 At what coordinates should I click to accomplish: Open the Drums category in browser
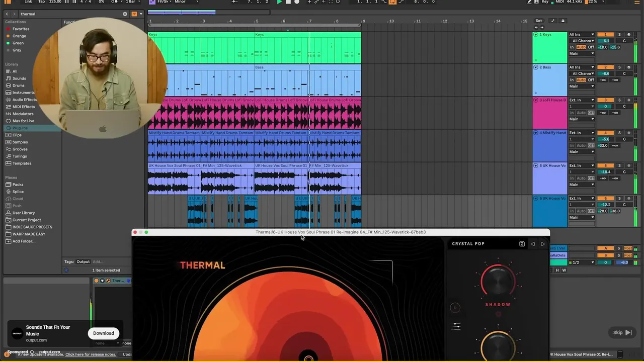click(18, 85)
